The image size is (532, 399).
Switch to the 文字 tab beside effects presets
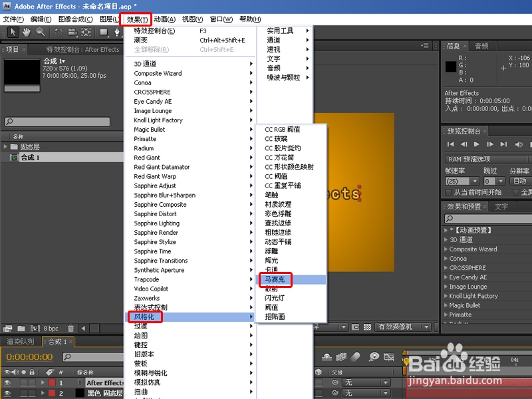point(501,207)
